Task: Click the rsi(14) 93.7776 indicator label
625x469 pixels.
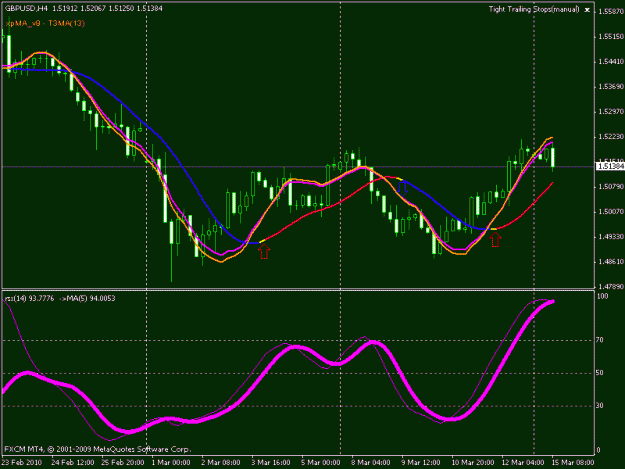Action: [29, 298]
